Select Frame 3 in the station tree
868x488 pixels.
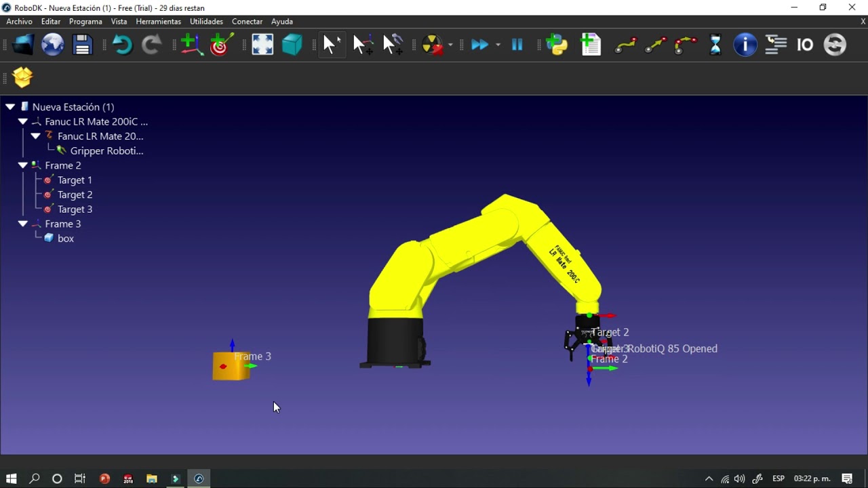coord(63,224)
